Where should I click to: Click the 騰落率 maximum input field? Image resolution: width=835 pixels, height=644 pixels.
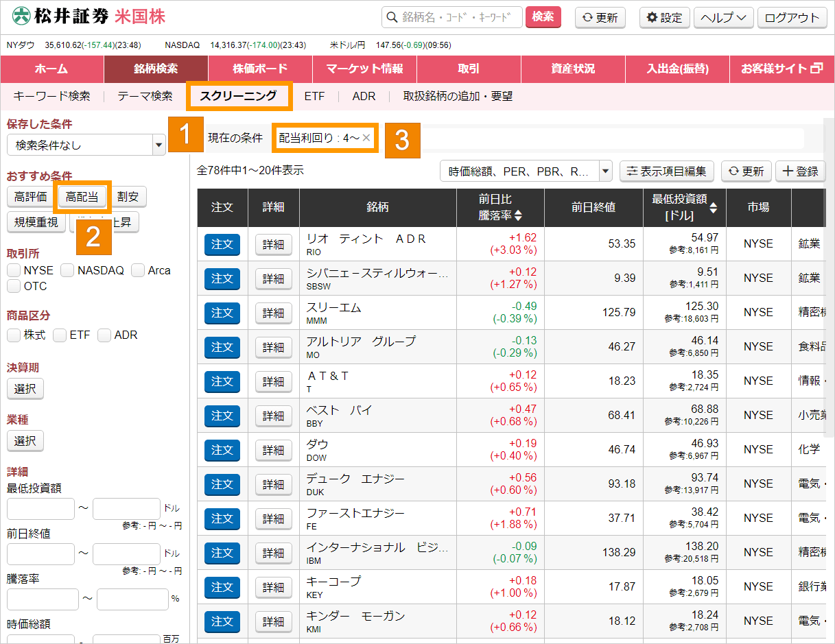(132, 599)
